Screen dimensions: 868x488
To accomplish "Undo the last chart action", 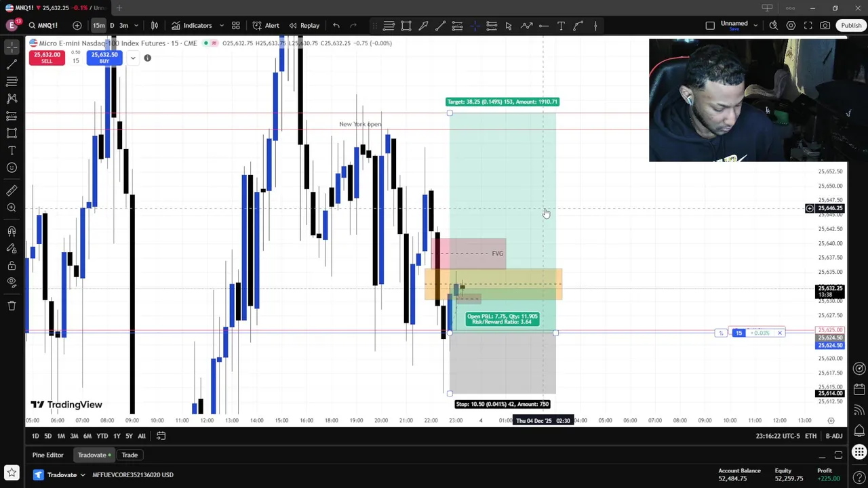I will pos(336,25).
